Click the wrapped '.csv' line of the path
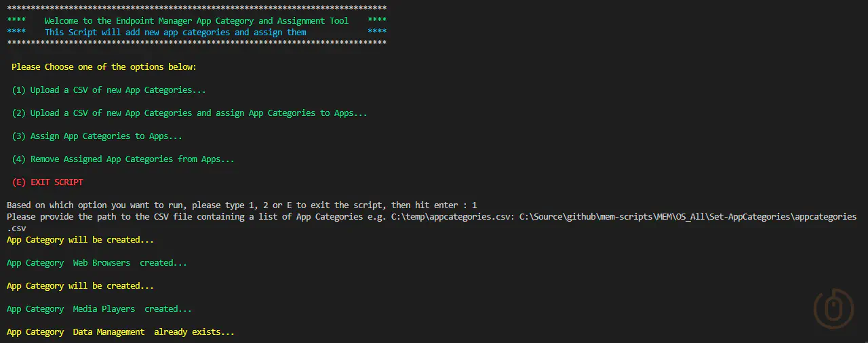This screenshot has width=868, height=343. point(16,228)
